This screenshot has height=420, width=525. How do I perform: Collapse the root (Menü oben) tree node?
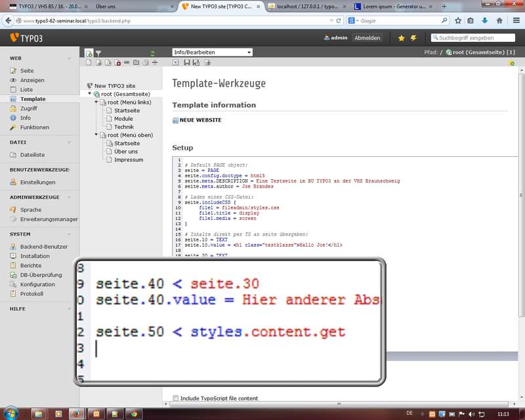96,135
